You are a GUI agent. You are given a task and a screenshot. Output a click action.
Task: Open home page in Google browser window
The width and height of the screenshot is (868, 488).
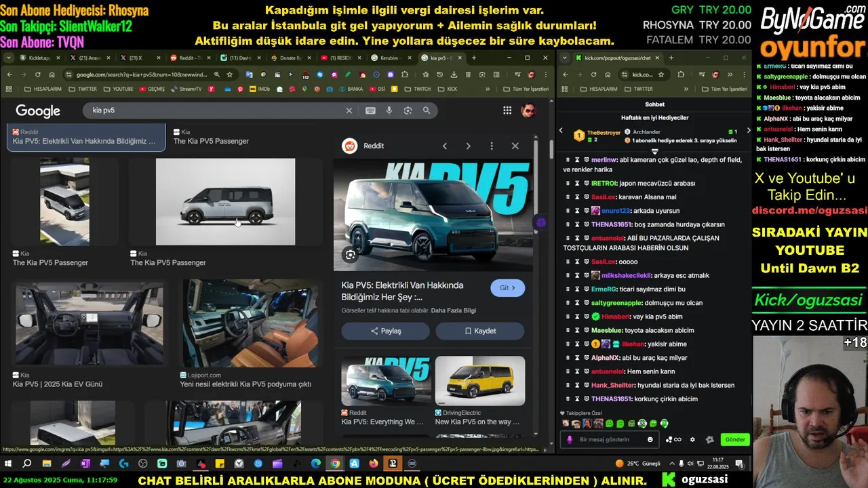[x=52, y=75]
